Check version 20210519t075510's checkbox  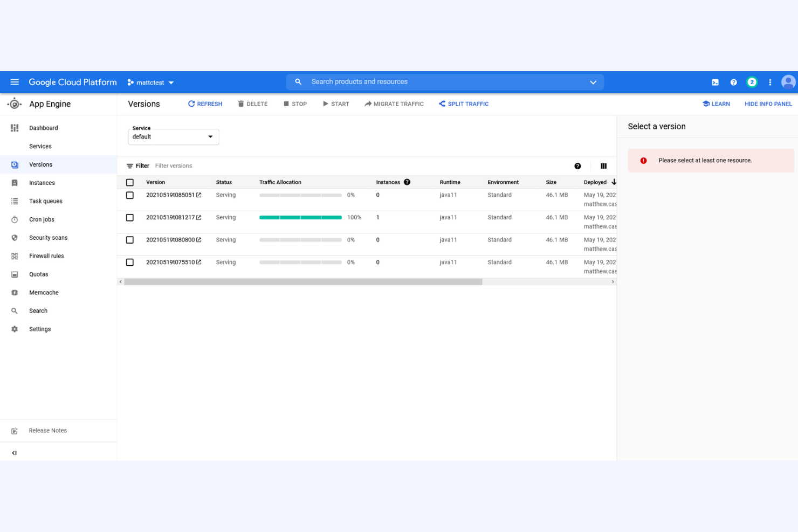pos(129,262)
